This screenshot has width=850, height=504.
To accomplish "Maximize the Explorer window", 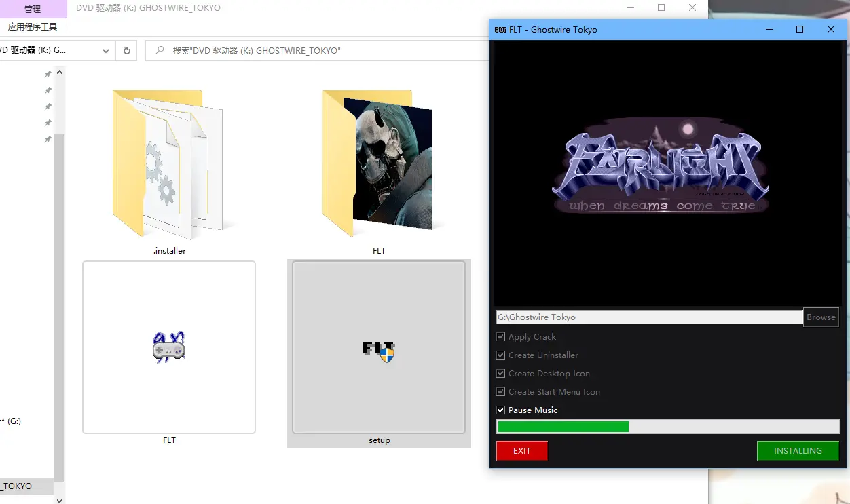I will click(661, 8).
